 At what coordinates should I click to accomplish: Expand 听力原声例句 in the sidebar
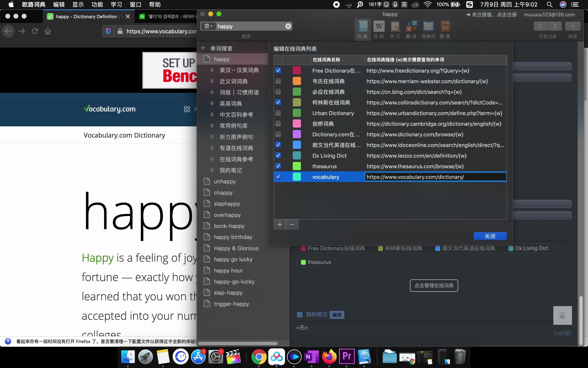click(x=212, y=137)
